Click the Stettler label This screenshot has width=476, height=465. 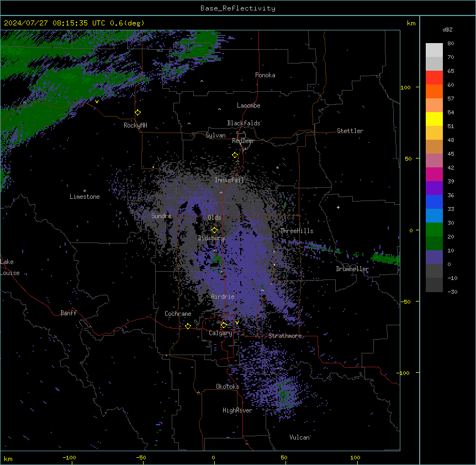coord(350,131)
